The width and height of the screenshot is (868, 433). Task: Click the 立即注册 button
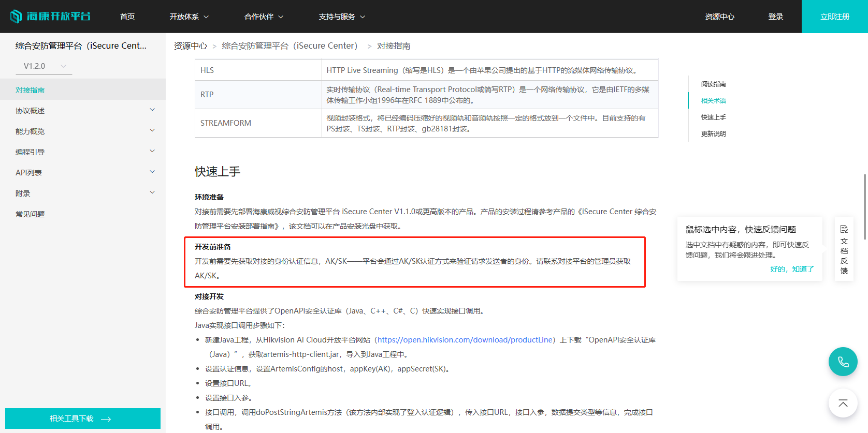pyautogui.click(x=835, y=17)
